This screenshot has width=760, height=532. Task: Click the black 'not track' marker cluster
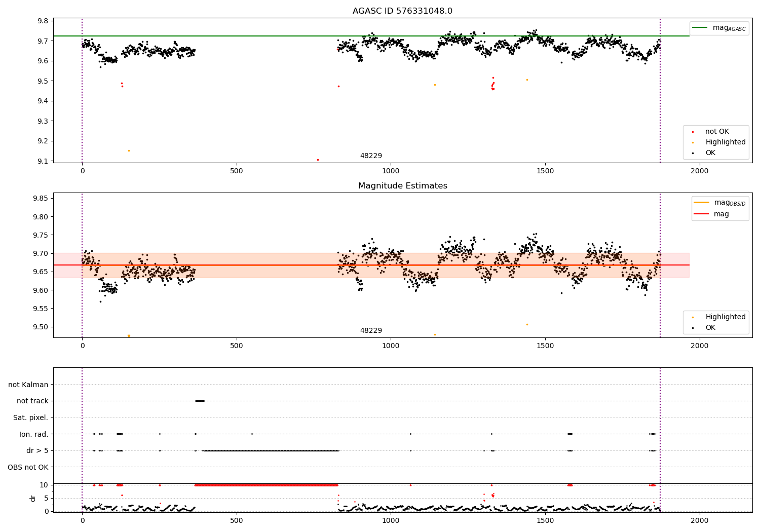pyautogui.click(x=200, y=401)
